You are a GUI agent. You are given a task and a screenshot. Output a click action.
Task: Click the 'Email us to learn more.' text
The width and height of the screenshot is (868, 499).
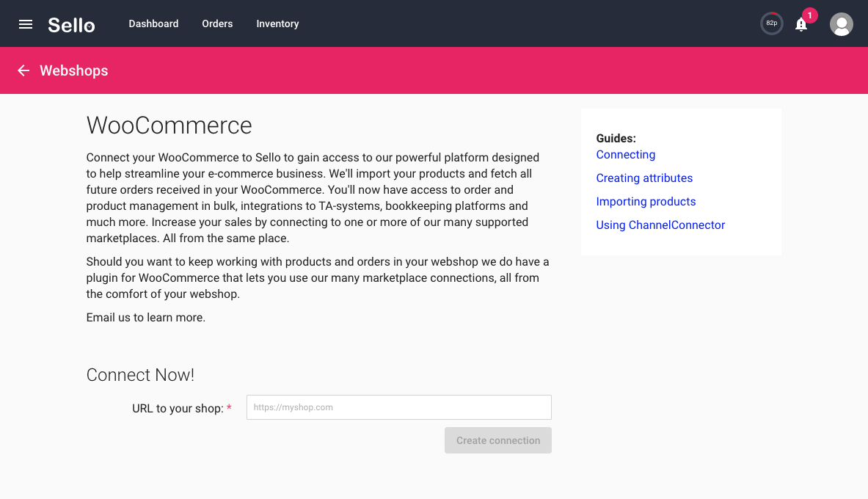145,317
